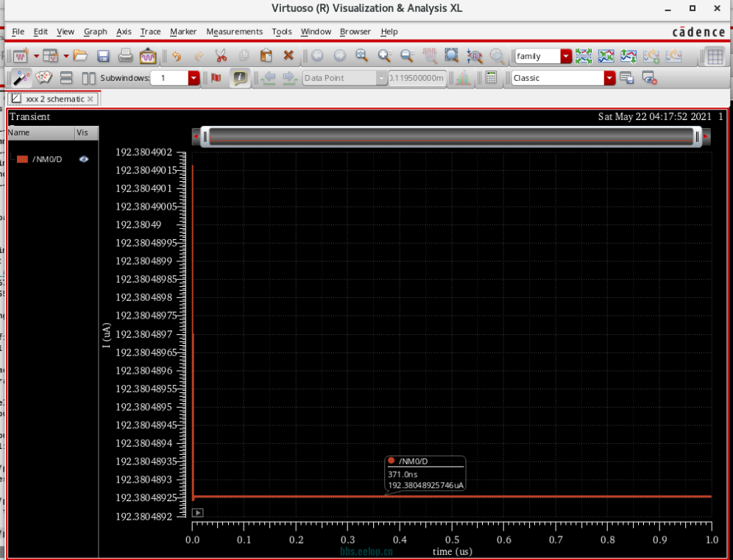Click the zoom out magnifier icon

tap(407, 56)
